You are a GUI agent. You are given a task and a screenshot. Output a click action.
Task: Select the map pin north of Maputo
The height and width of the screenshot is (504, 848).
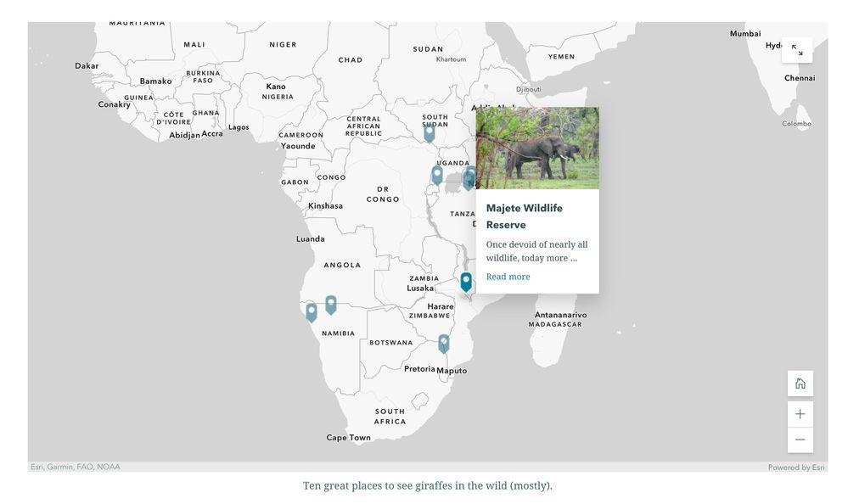pyautogui.click(x=443, y=343)
